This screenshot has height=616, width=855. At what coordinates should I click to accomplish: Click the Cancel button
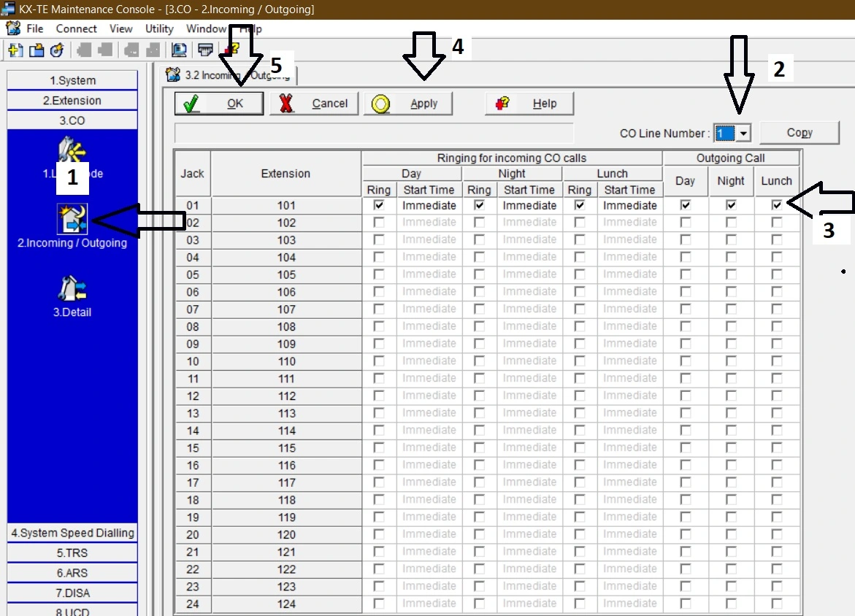tap(315, 104)
